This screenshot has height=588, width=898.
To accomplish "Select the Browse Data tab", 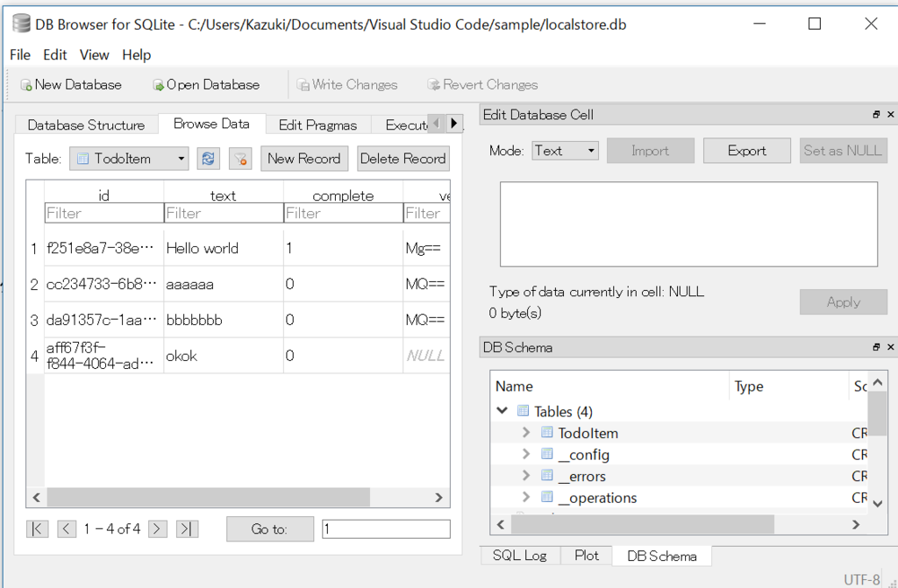I will point(211,124).
